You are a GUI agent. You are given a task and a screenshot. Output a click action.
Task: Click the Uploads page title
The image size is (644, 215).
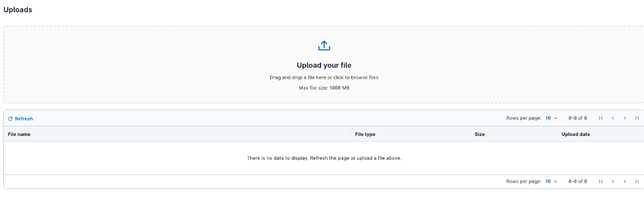click(x=18, y=10)
